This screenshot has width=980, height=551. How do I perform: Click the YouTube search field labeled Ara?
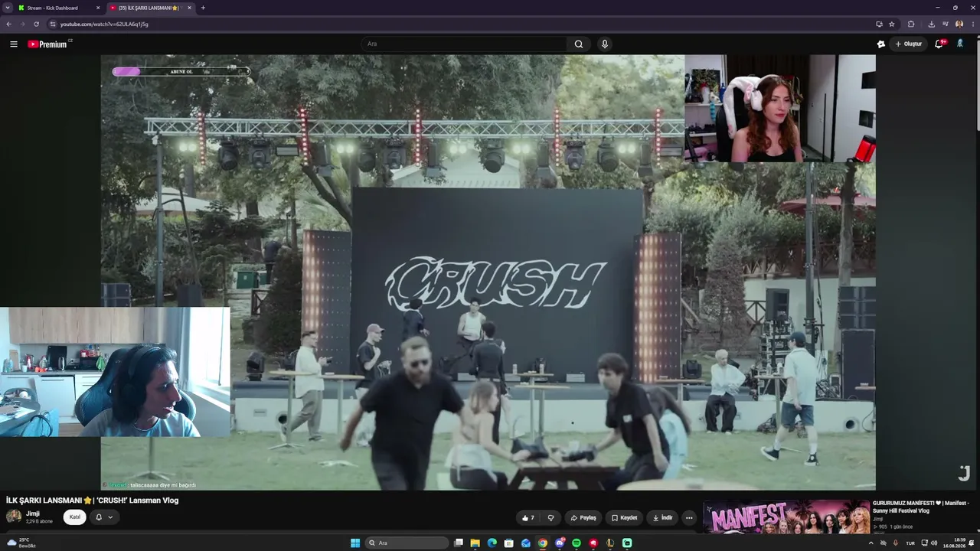pos(464,44)
